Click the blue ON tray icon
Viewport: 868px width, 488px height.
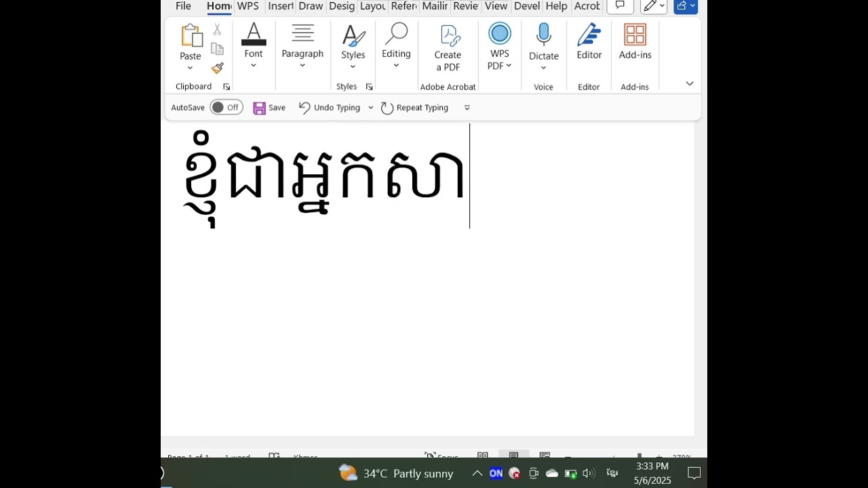click(x=496, y=473)
